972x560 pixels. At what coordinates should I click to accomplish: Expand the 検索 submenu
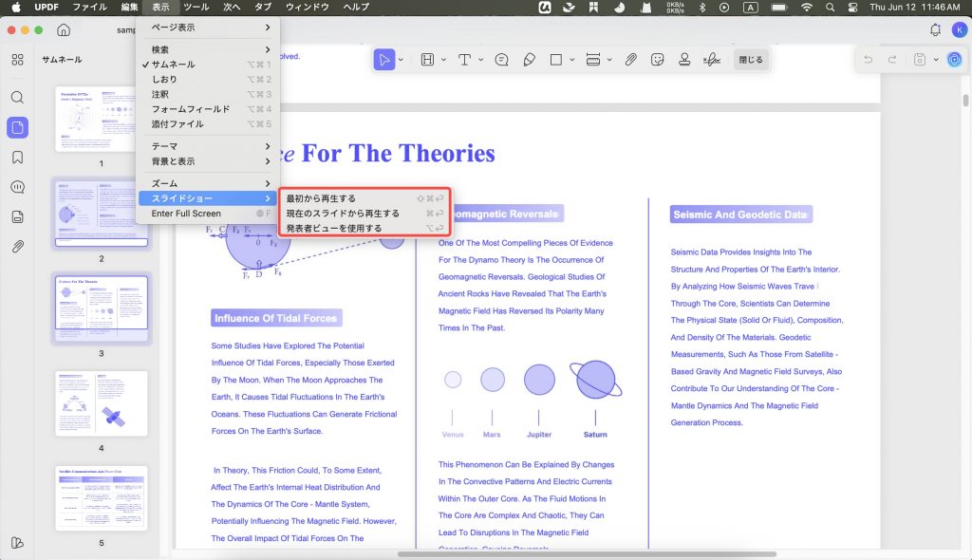pyautogui.click(x=208, y=49)
